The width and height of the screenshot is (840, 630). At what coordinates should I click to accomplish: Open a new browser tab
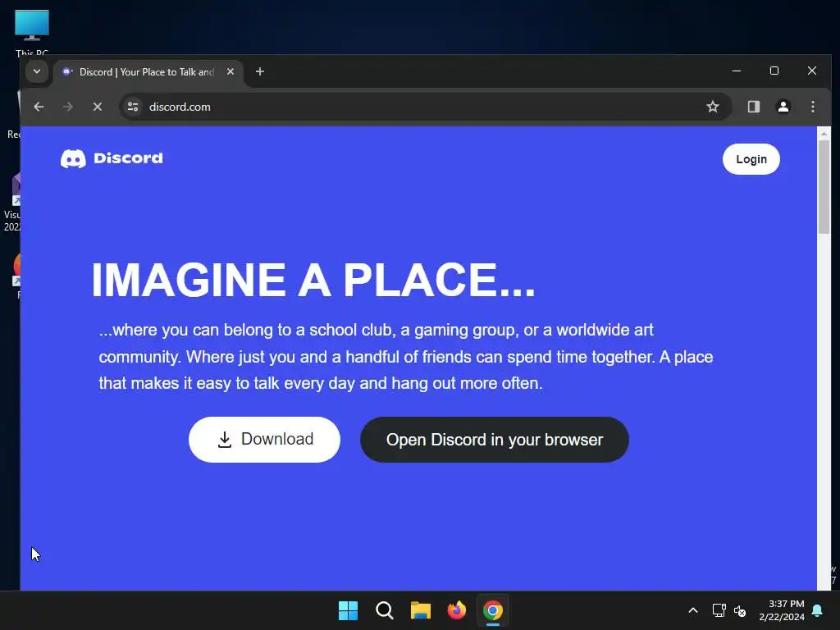click(x=260, y=71)
